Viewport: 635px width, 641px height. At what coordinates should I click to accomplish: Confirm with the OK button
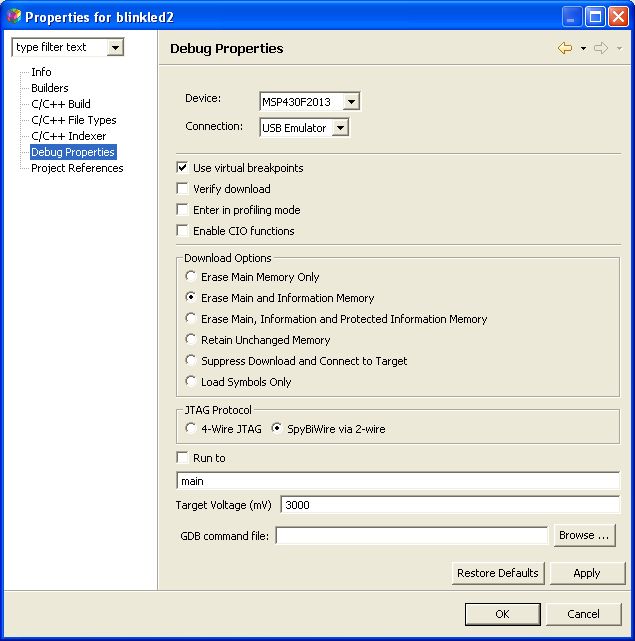point(503,614)
